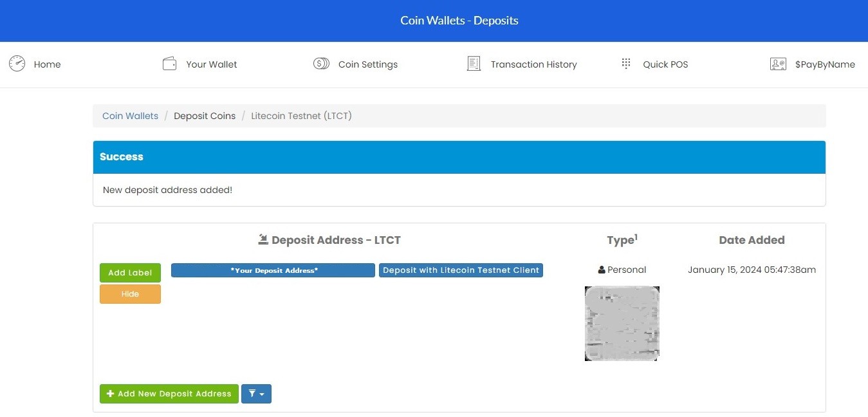
Task: Click the filter funnel icon below the address
Action: pyautogui.click(x=252, y=394)
